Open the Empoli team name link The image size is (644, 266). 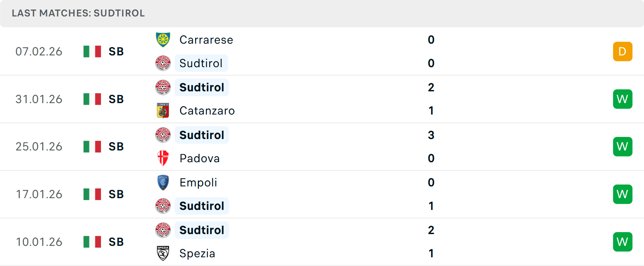click(198, 182)
